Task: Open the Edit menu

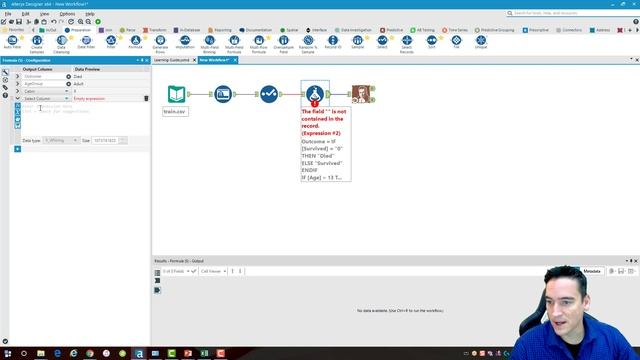Action: point(25,14)
